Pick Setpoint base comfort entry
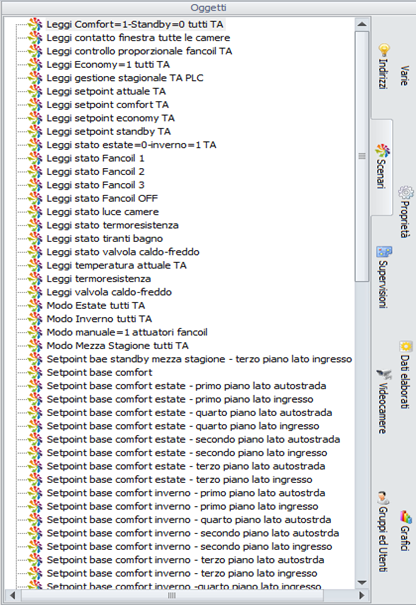 (x=100, y=372)
